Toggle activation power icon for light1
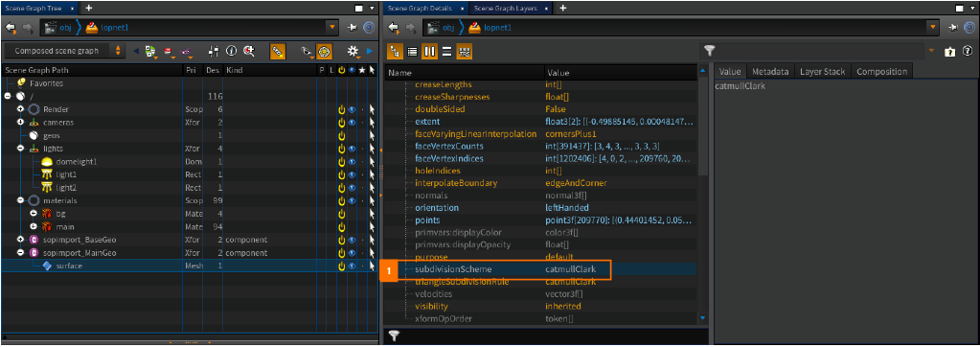The width and height of the screenshot is (980, 347). (342, 174)
